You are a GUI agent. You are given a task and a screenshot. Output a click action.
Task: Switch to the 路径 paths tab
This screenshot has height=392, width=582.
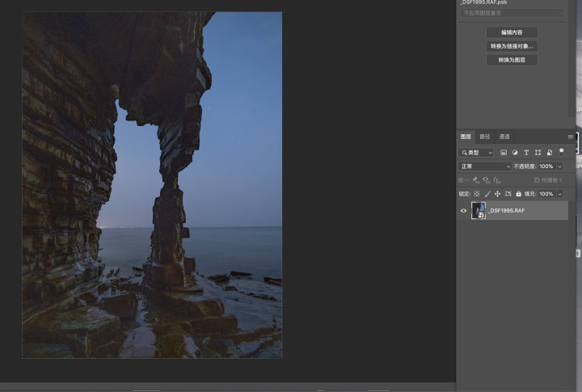485,137
